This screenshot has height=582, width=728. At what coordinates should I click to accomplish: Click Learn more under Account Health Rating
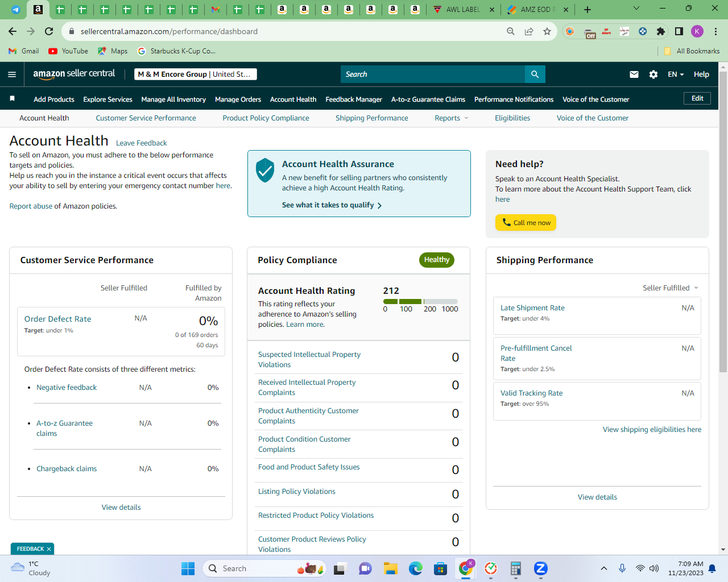click(305, 325)
